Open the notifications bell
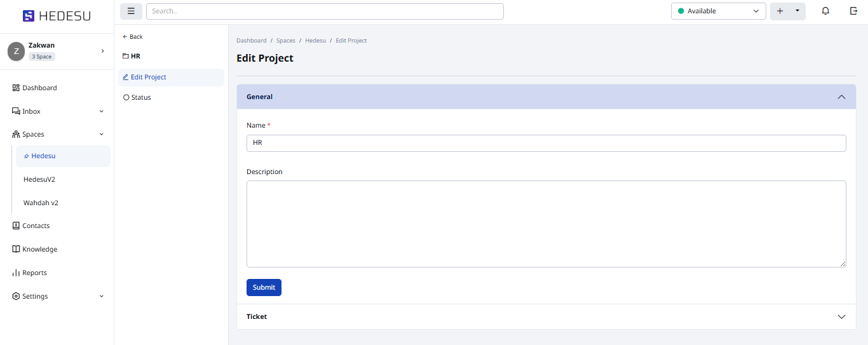 (825, 11)
